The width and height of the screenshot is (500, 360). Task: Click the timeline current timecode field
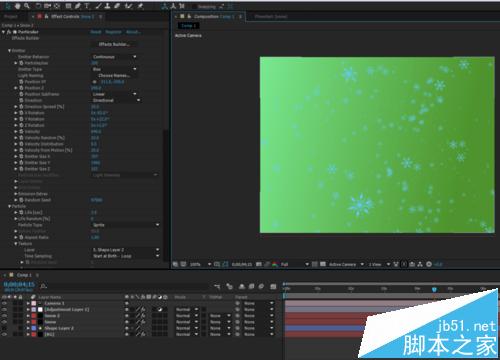(19, 284)
